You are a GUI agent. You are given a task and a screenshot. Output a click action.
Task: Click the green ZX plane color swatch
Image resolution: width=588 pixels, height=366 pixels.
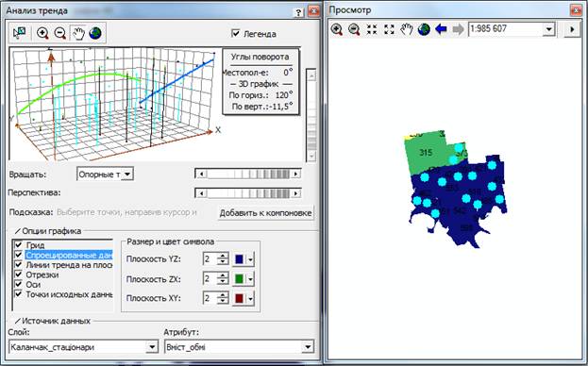(x=239, y=279)
